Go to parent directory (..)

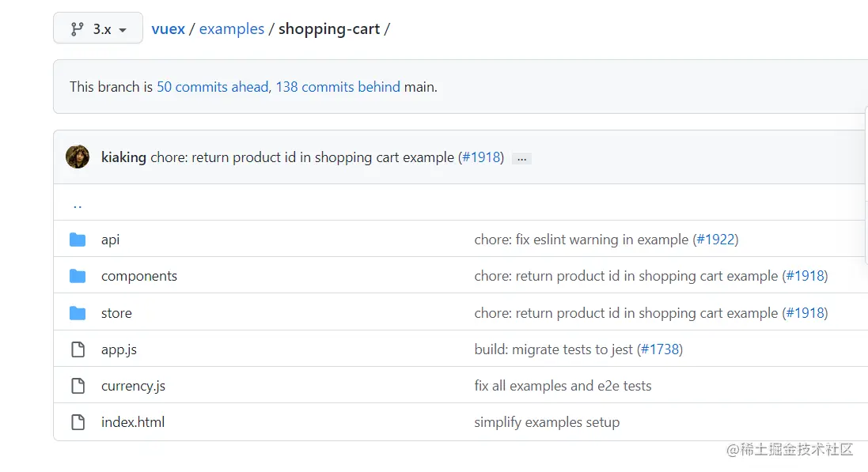tap(78, 204)
